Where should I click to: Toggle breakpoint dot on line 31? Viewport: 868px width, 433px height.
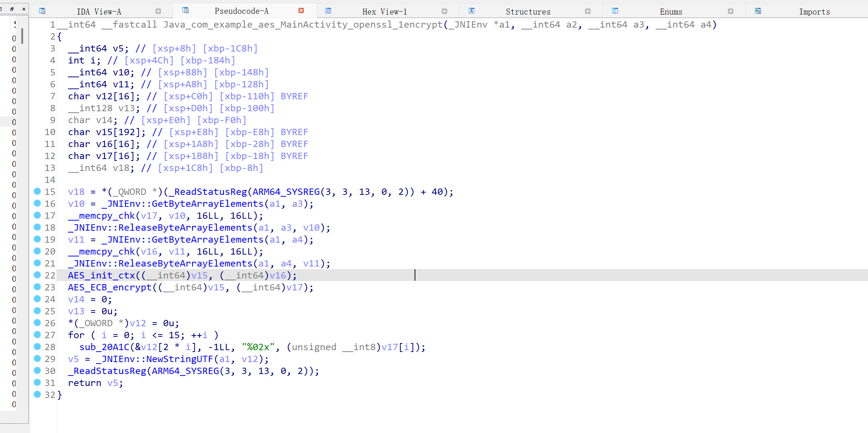(37, 383)
